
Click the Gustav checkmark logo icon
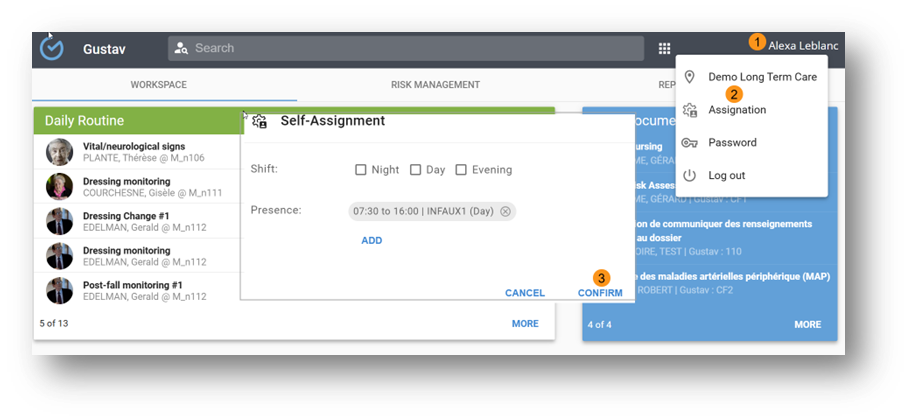coord(51,48)
